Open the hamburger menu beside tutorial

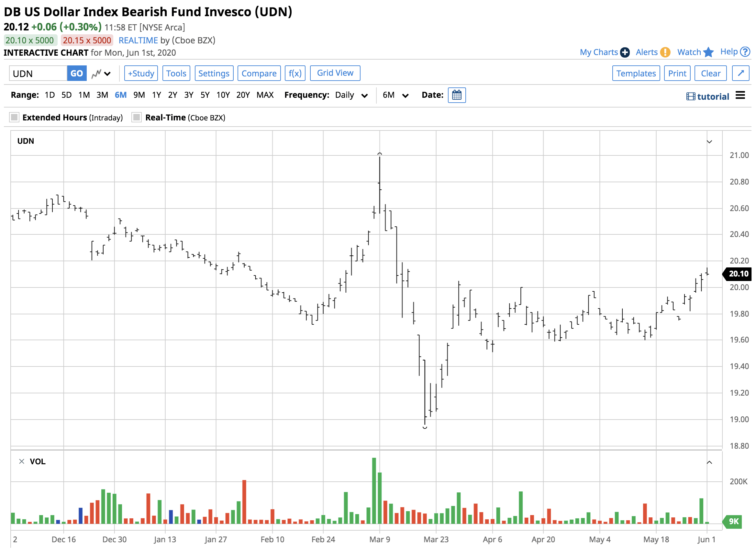[x=740, y=96]
